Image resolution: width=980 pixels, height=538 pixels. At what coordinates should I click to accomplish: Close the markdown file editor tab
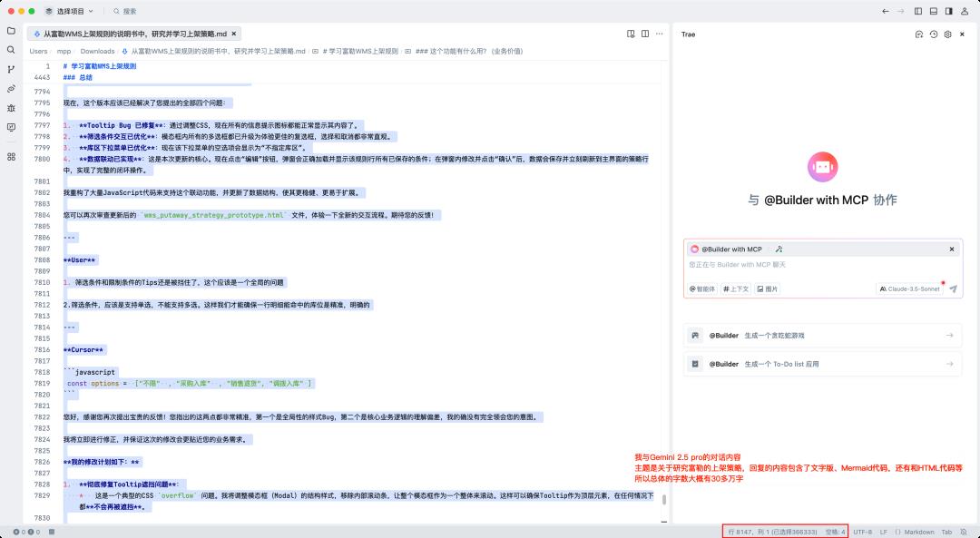234,34
